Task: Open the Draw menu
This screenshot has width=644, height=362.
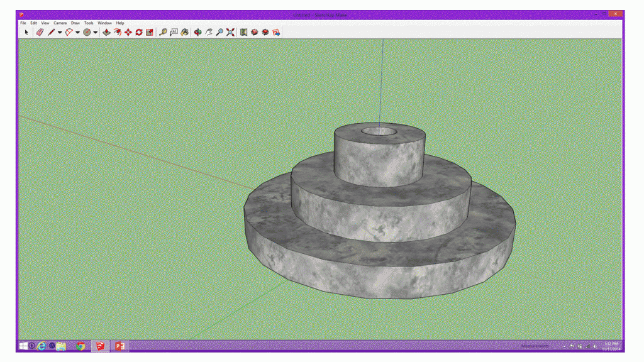Action: (x=75, y=23)
